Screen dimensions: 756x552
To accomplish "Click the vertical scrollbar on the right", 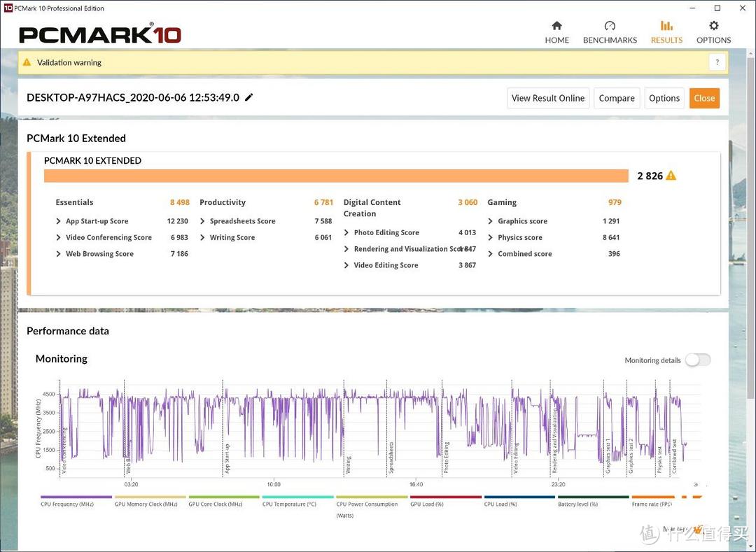I will (751, 227).
